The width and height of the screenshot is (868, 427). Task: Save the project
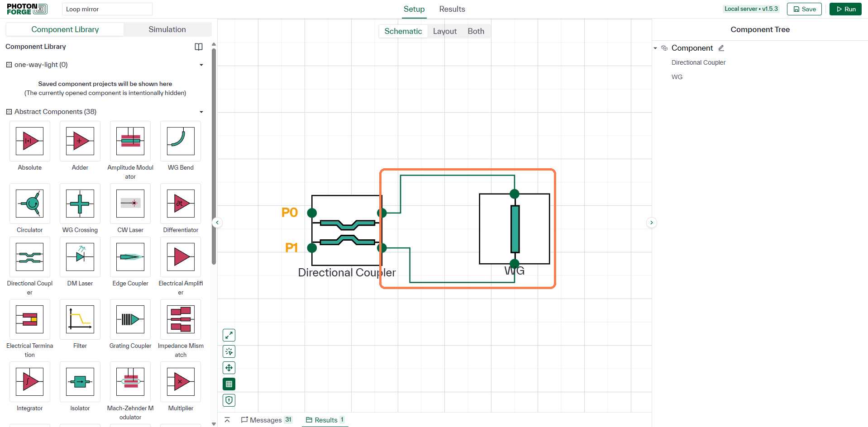pyautogui.click(x=804, y=9)
